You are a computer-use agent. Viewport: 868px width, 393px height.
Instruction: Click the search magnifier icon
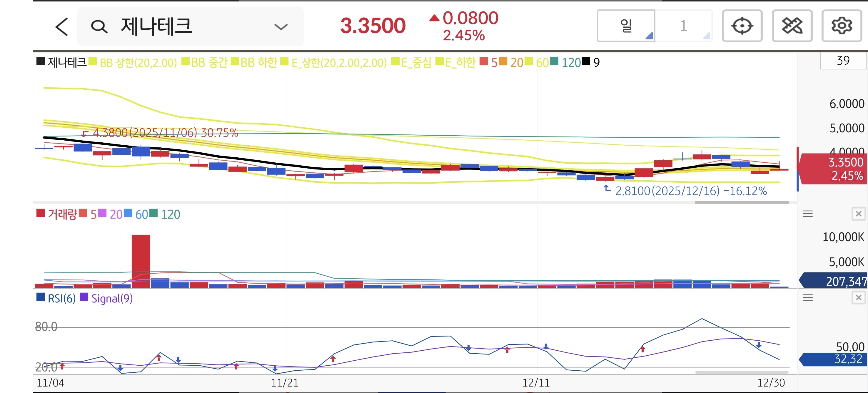[x=99, y=27]
